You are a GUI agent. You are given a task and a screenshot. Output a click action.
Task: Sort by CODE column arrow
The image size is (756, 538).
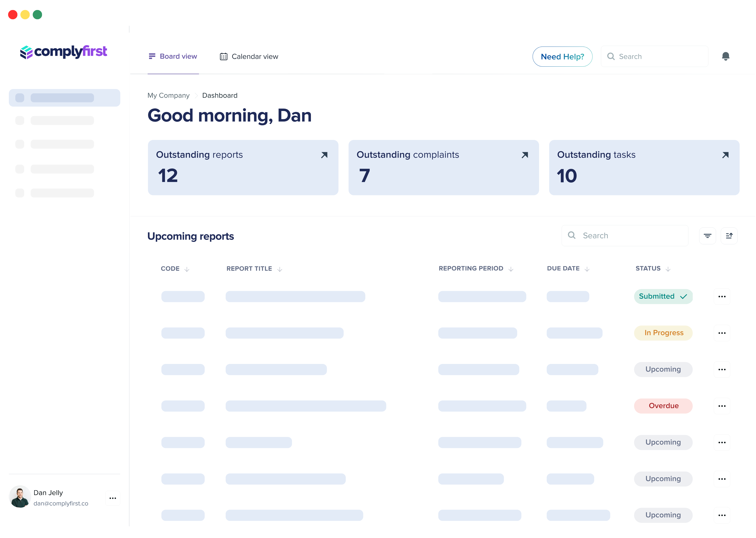(187, 269)
